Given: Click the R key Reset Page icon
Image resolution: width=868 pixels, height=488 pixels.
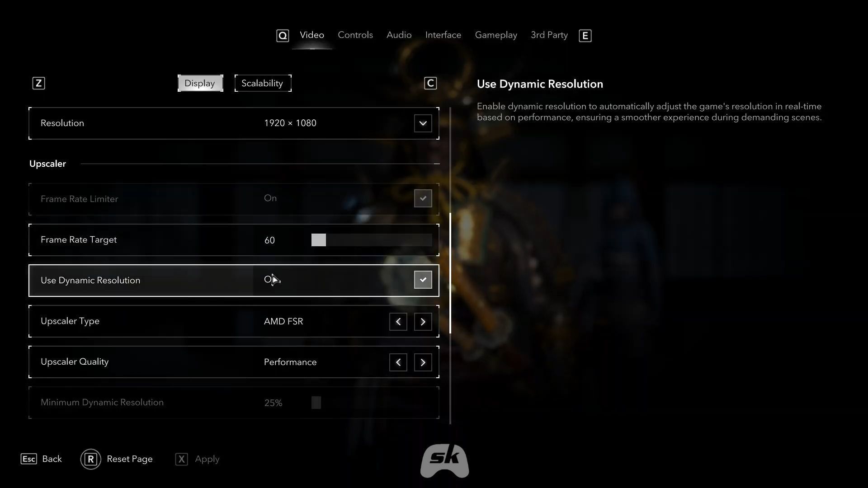Looking at the screenshot, I should tap(90, 459).
